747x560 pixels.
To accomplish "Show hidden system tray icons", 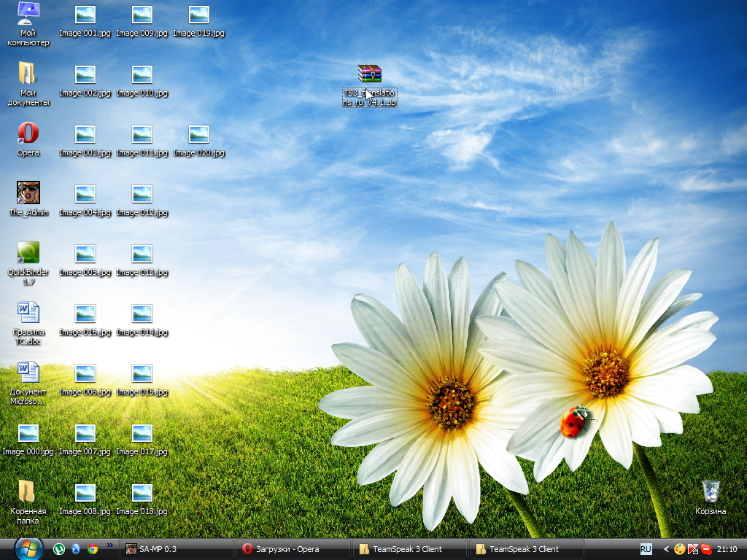I will (x=666, y=549).
